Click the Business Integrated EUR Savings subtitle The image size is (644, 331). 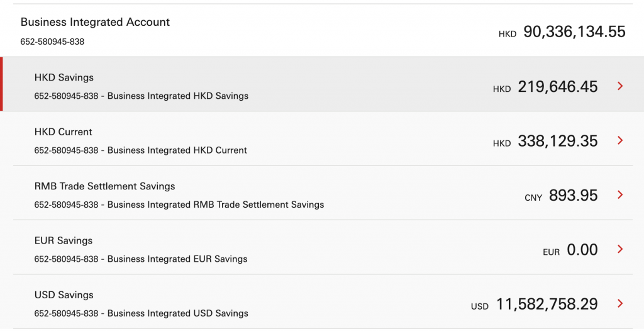coord(177,259)
